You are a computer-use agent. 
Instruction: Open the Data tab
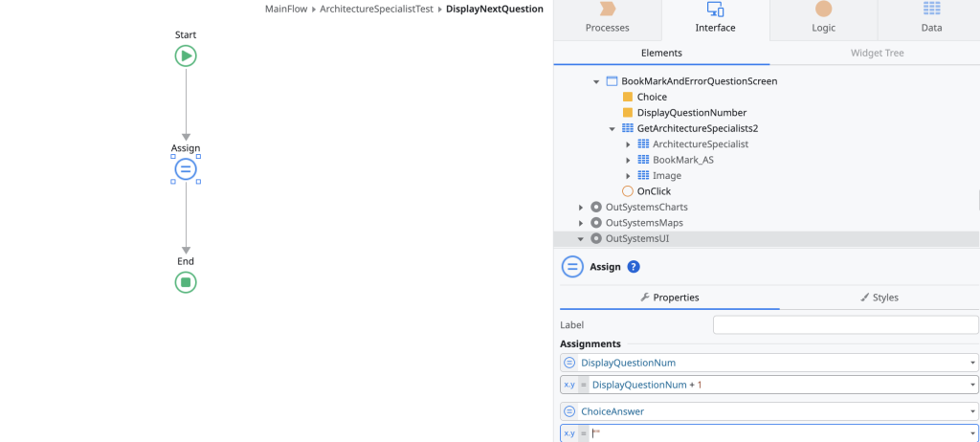click(931, 18)
